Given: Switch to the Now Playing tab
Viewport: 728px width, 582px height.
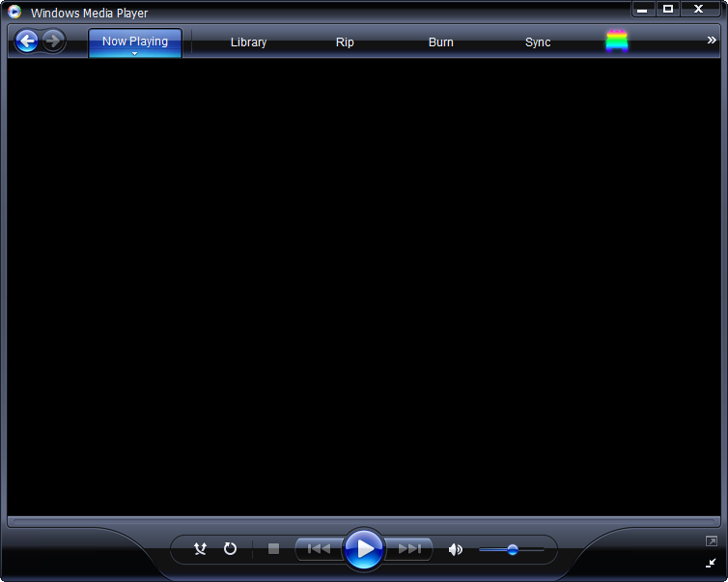Looking at the screenshot, I should coord(135,42).
